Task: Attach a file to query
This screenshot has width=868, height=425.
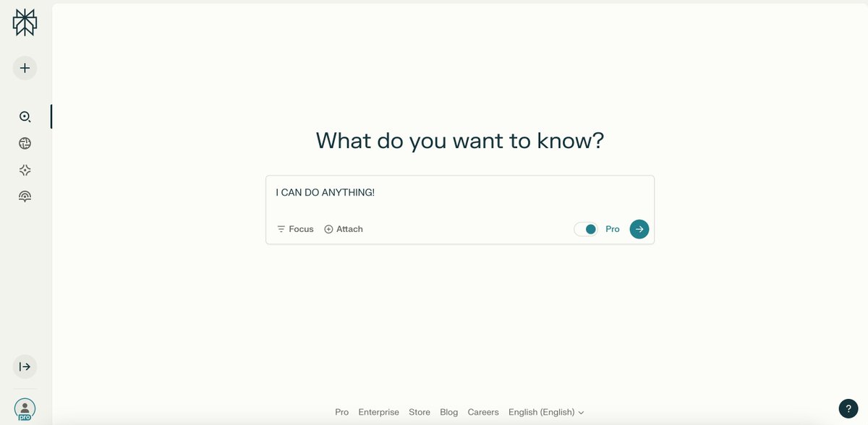Action: 344,229
